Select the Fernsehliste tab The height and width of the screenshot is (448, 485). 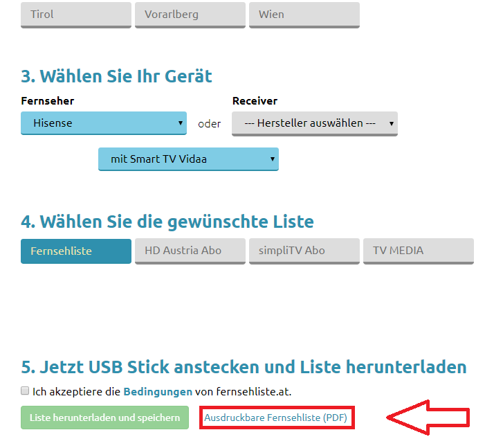point(76,251)
